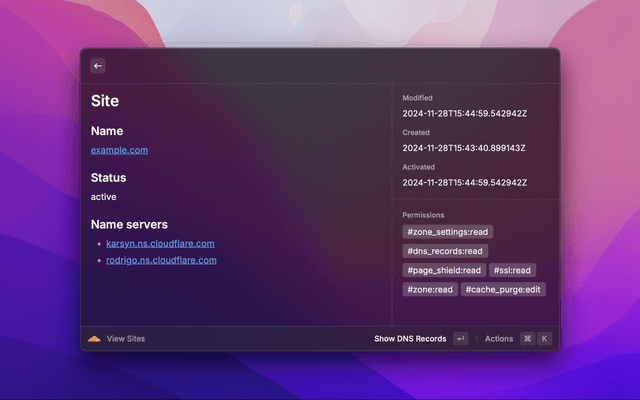Open the Actions menu
Screen dimensions: 640x400
(498, 339)
